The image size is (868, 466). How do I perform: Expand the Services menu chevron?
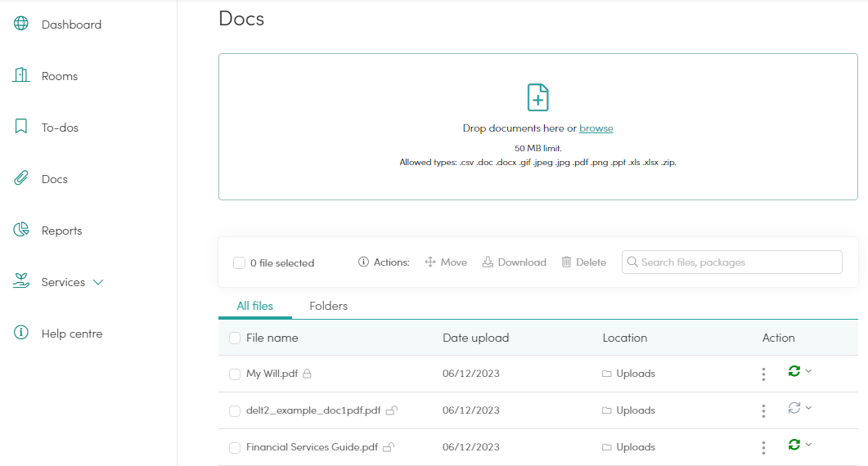(x=98, y=282)
